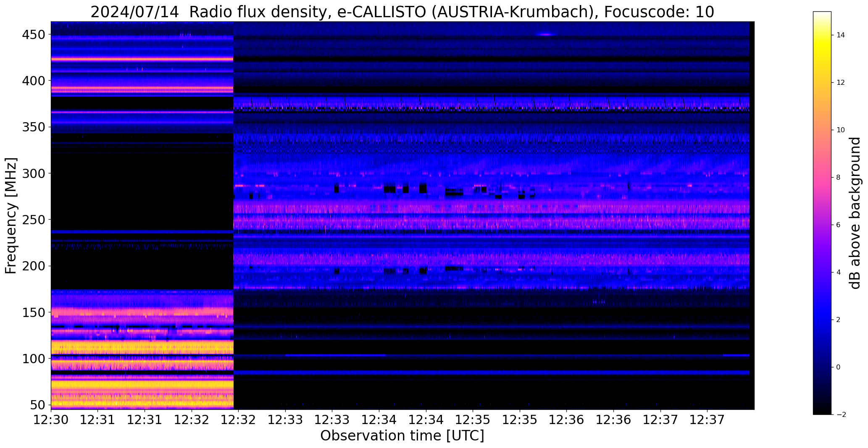868x448 pixels.
Task: Click the colorbar tick label 14
Action: pyautogui.click(x=841, y=35)
